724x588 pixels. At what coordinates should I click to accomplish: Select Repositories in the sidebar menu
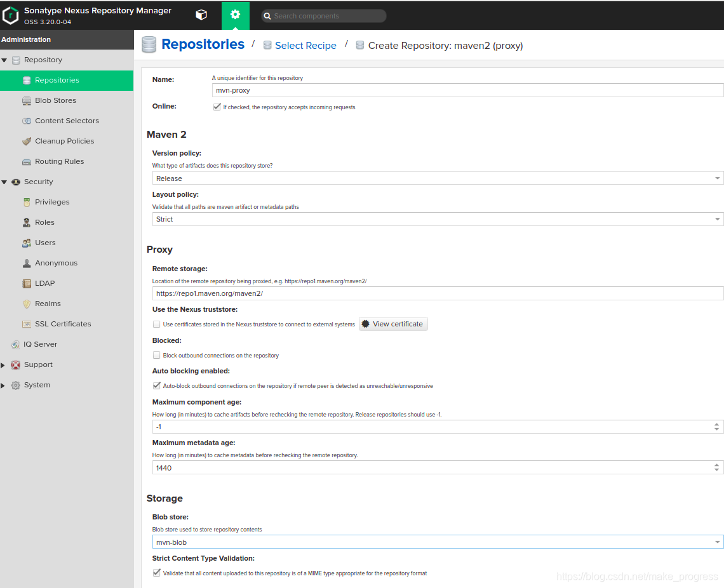tap(67, 80)
